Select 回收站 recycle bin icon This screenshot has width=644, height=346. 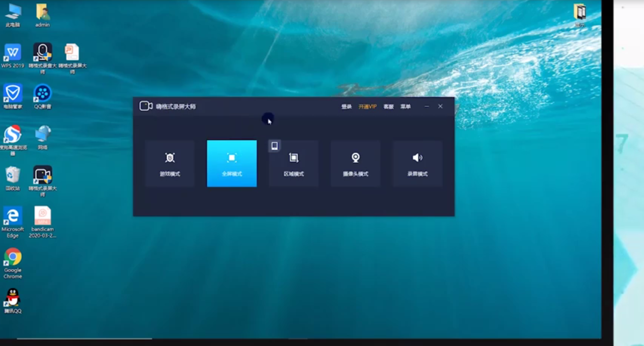point(13,178)
